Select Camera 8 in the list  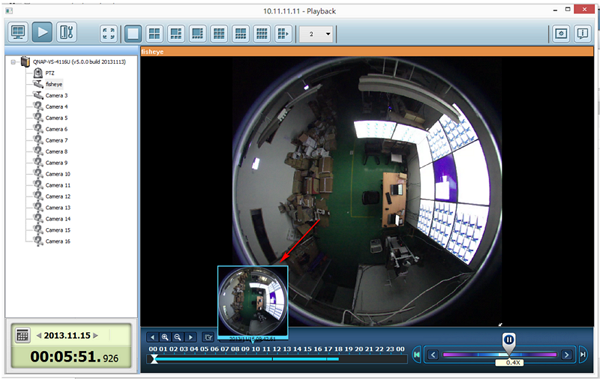click(57, 151)
